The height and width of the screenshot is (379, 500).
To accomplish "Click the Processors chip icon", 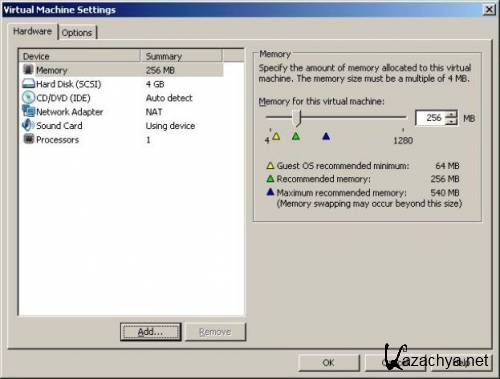I will tap(29, 138).
